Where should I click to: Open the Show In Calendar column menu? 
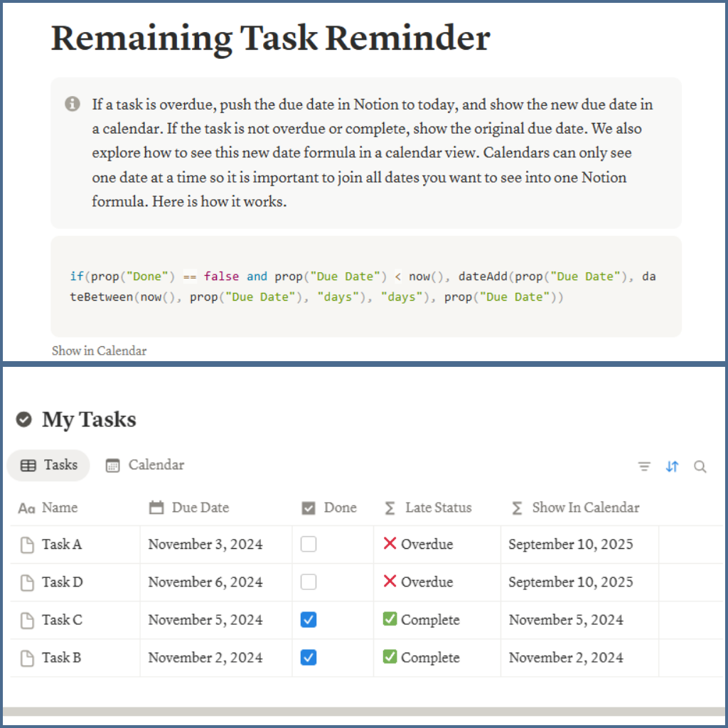(x=584, y=508)
